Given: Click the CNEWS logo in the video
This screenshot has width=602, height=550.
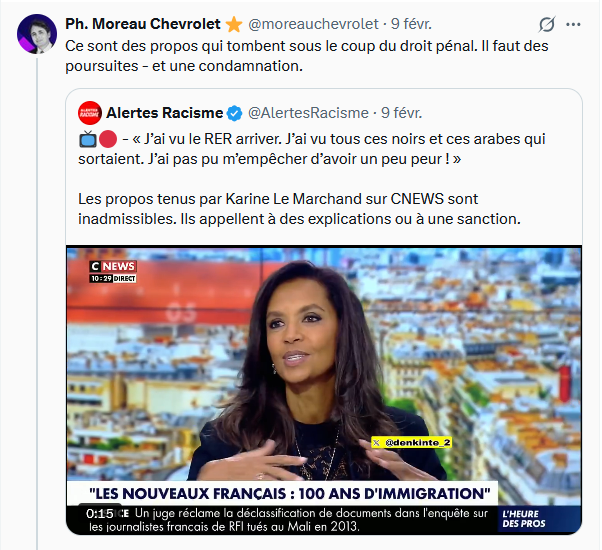Looking at the screenshot, I should pos(113,266).
